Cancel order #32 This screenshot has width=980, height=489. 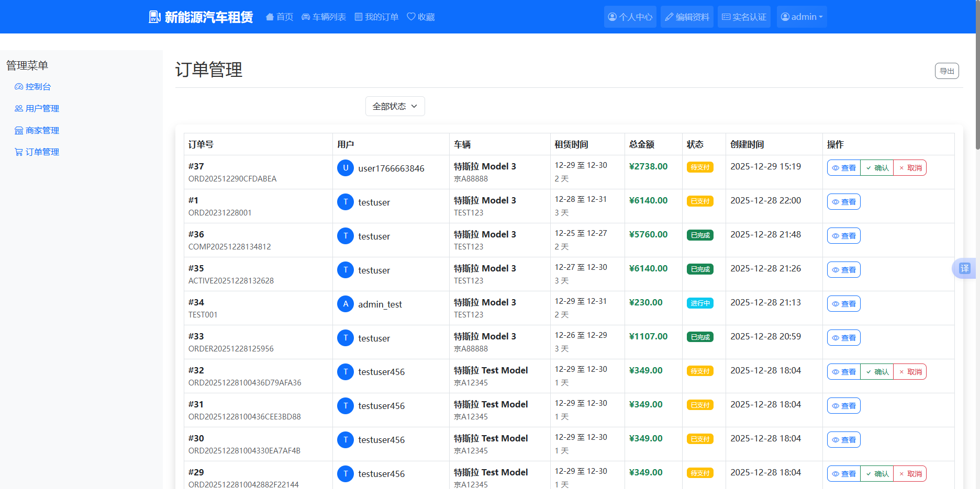[910, 372]
